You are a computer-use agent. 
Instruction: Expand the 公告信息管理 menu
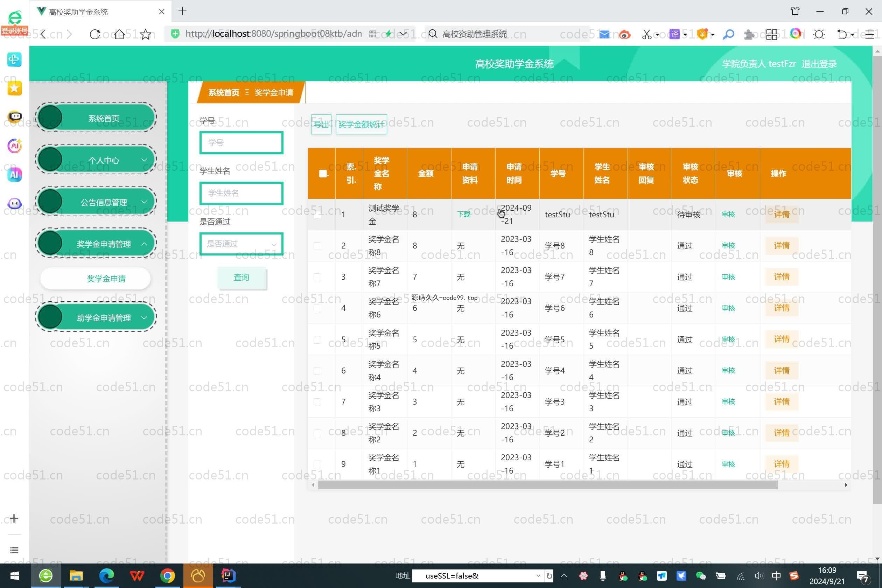point(96,202)
